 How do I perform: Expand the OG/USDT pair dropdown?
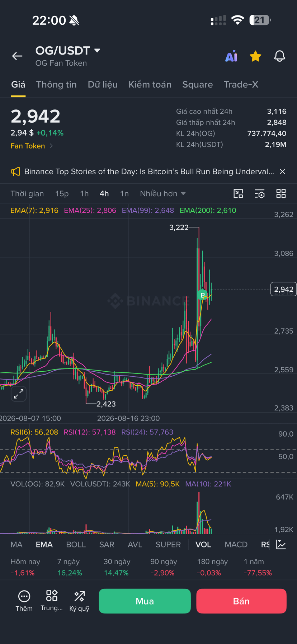97,51
